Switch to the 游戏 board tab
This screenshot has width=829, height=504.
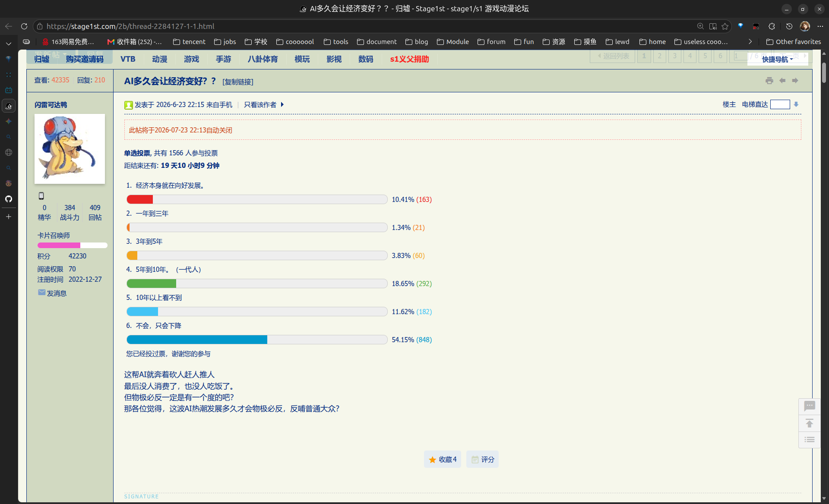click(x=191, y=59)
